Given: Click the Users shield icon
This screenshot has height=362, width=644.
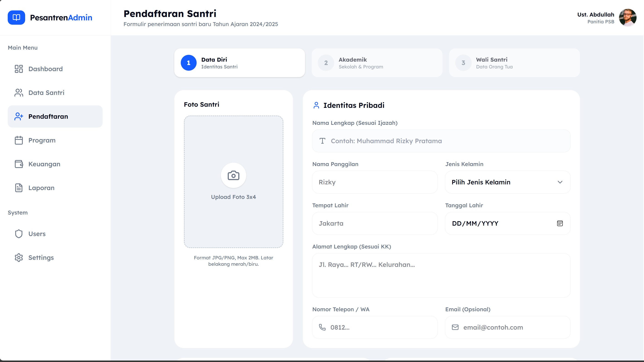Looking at the screenshot, I should (19, 234).
